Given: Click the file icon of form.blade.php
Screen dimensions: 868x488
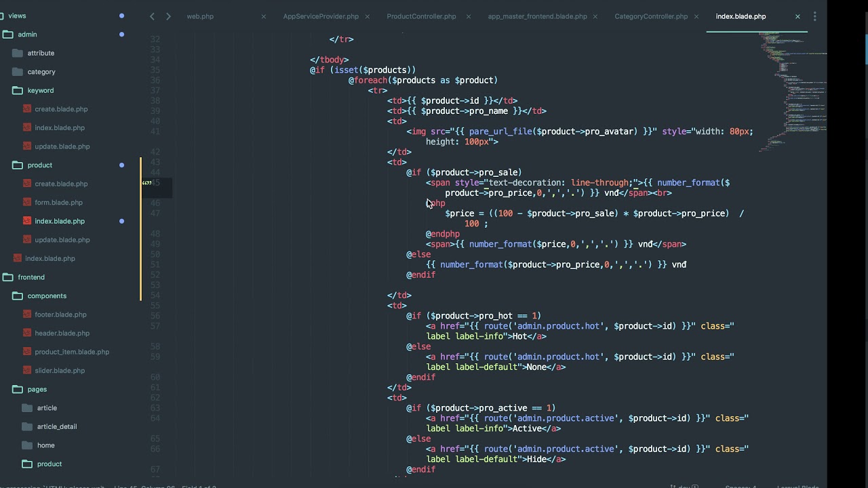Looking at the screenshot, I should [27, 203].
